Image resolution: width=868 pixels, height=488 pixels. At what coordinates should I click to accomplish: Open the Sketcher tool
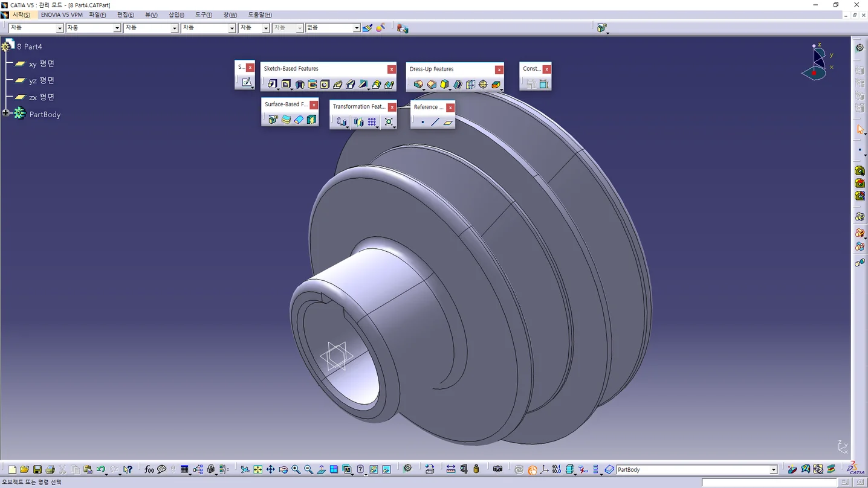[246, 83]
